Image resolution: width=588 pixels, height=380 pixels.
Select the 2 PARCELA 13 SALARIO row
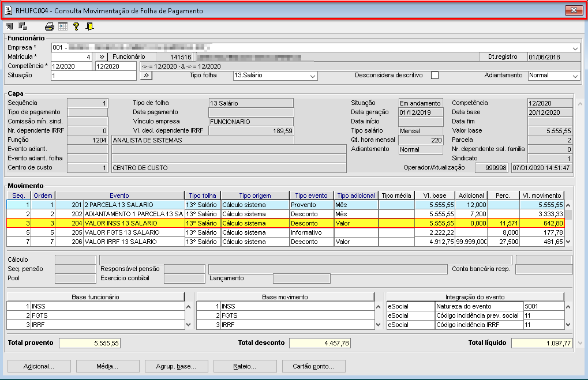click(x=133, y=205)
